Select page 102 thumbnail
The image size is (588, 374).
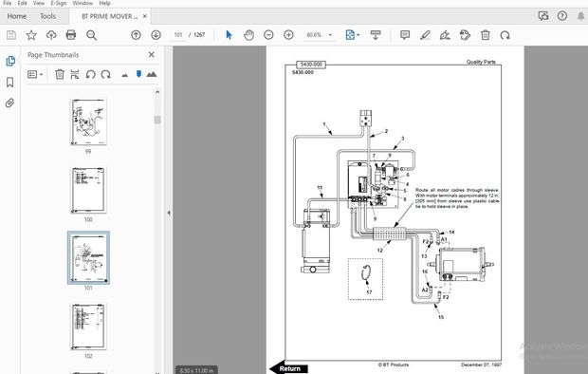[88, 327]
